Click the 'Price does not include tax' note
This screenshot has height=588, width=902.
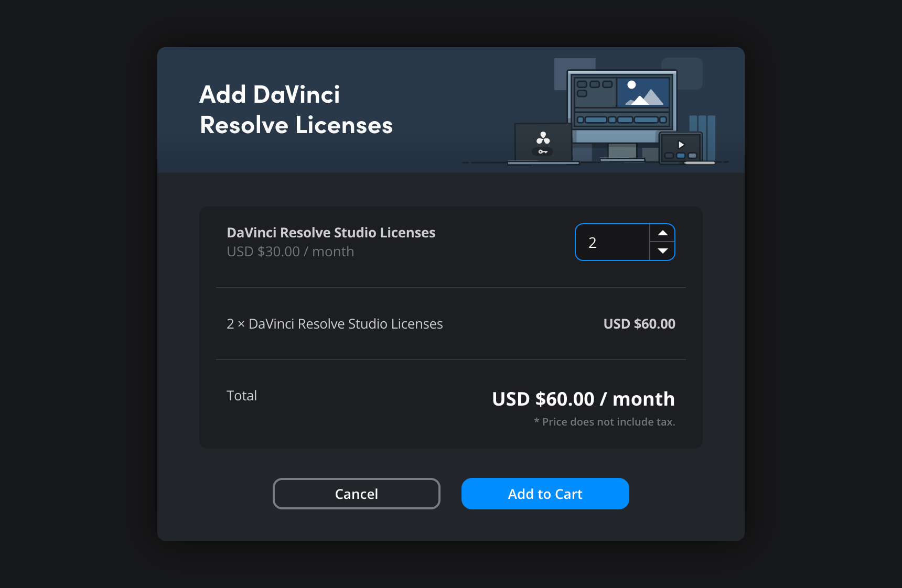pos(604,422)
